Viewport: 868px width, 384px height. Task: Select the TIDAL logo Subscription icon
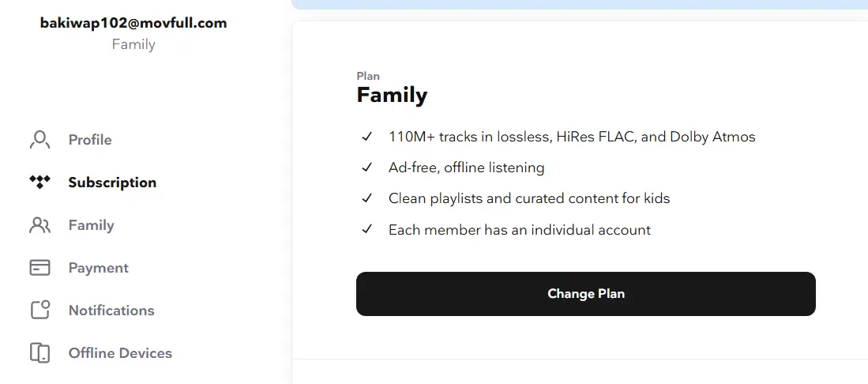(x=39, y=183)
